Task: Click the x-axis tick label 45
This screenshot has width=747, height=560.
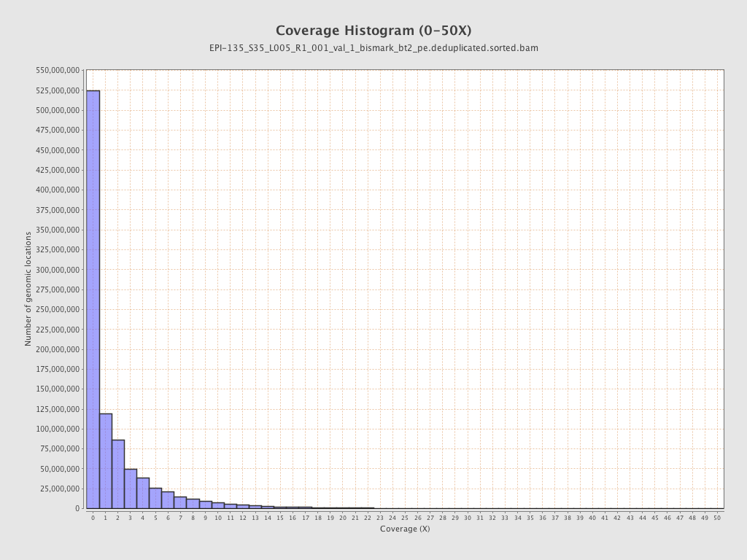Action: 654,518
